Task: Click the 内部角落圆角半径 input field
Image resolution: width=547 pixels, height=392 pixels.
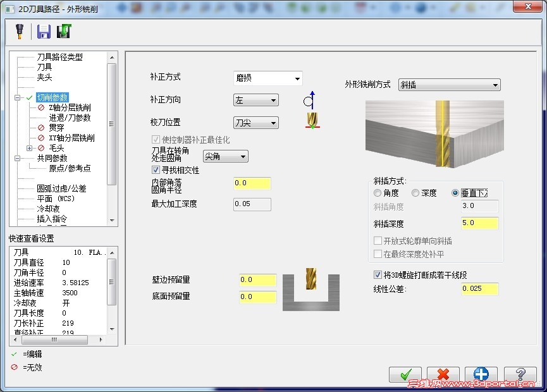Action: pyautogui.click(x=252, y=183)
